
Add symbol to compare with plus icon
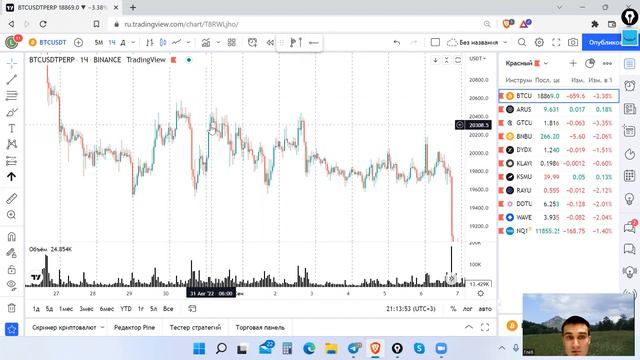point(78,42)
